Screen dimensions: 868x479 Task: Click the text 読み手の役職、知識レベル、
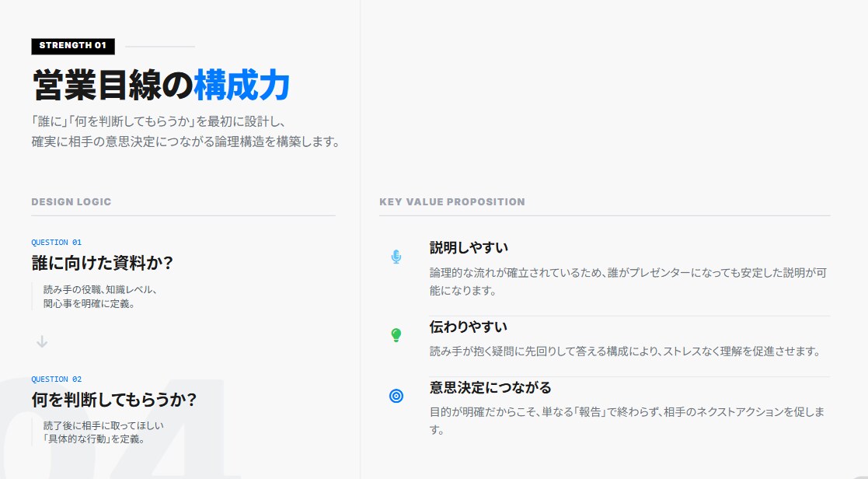coord(100,289)
